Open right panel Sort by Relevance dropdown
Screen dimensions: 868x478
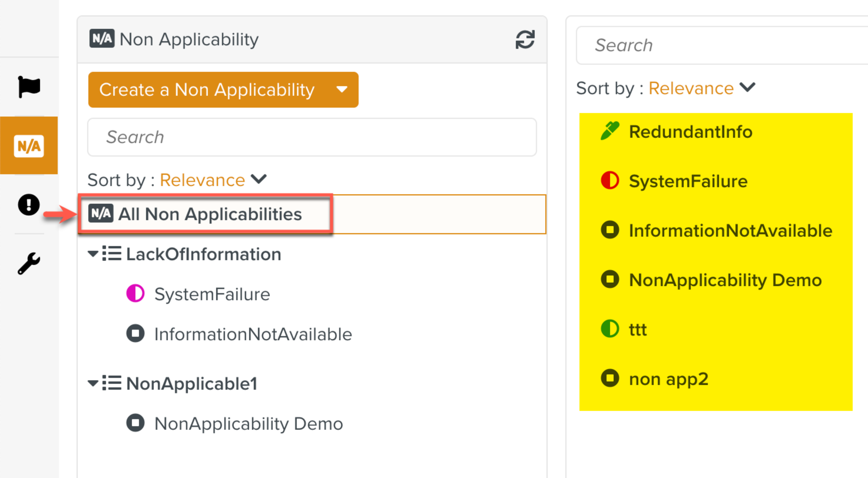point(701,88)
